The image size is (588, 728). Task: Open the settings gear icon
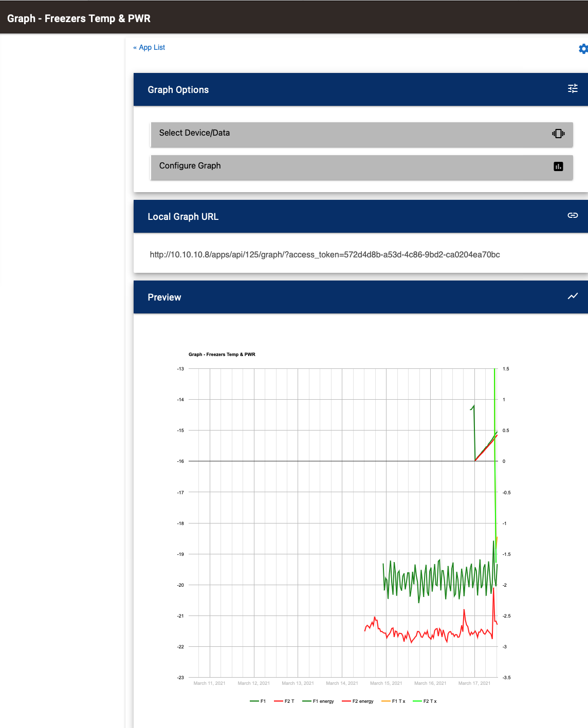coord(583,49)
